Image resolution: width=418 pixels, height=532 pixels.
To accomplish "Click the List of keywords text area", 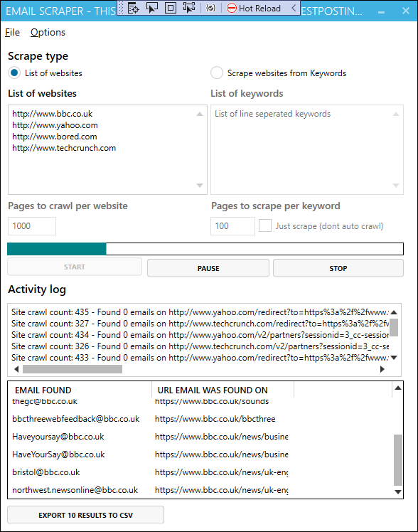I will point(307,149).
